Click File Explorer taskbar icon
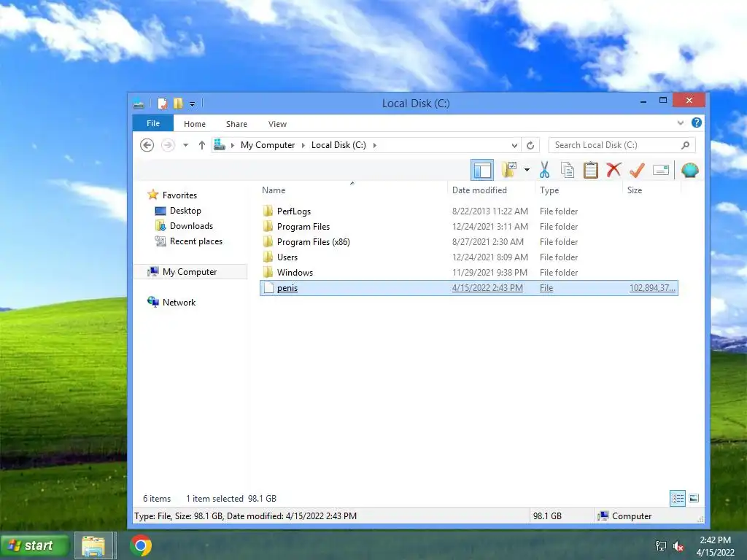747x560 pixels. click(94, 545)
